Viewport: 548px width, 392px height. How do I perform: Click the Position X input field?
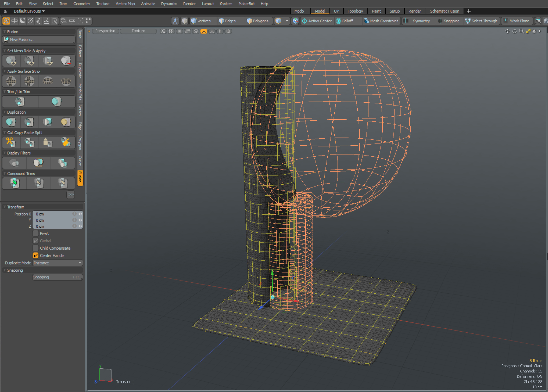53,214
